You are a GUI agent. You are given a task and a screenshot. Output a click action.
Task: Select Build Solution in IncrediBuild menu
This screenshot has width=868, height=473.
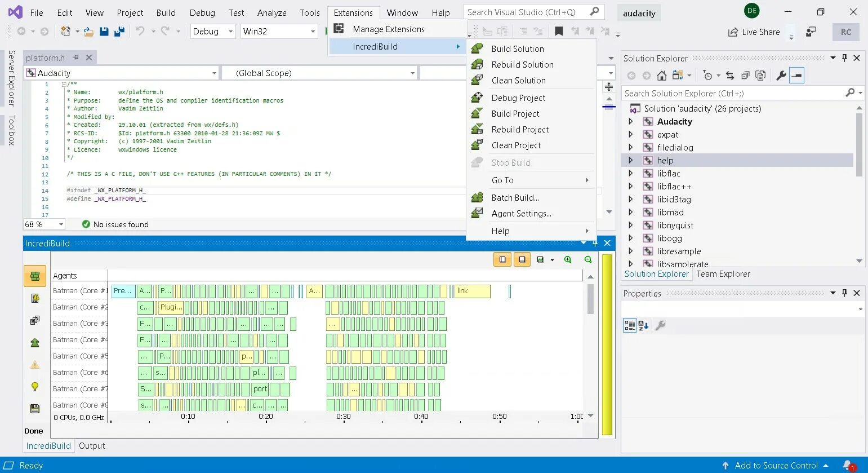(x=531, y=49)
